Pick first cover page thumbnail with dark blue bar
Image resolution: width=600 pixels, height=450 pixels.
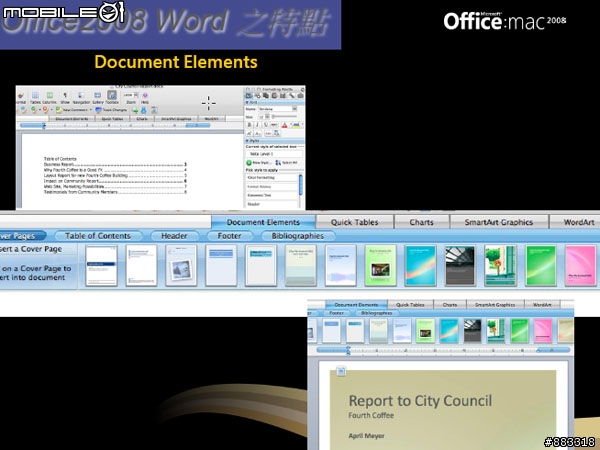(101, 266)
